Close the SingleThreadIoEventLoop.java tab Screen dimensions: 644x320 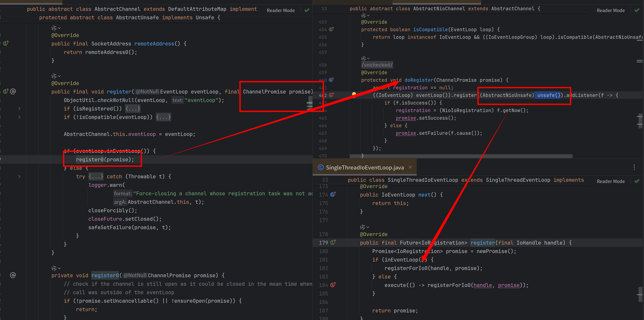pos(410,167)
